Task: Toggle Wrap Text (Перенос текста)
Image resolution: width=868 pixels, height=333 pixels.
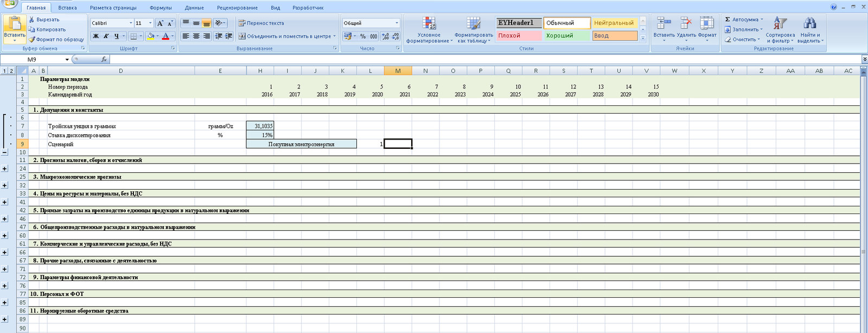Action: coord(261,23)
